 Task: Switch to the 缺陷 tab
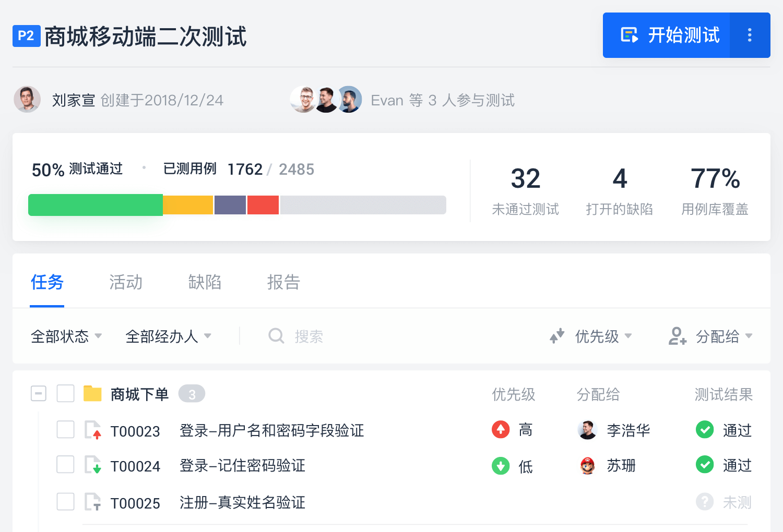pos(205,282)
